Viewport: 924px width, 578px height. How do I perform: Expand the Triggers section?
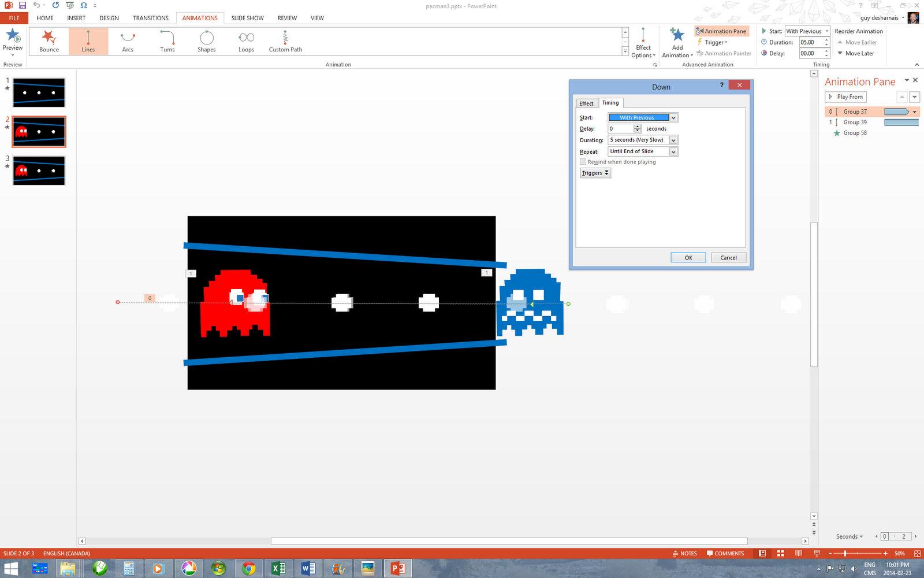[x=595, y=173]
